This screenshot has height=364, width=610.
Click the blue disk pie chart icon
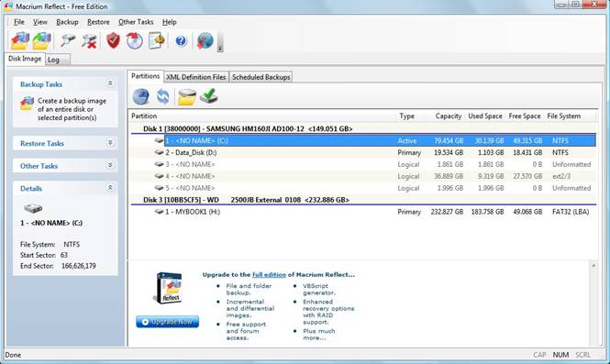coord(141,96)
